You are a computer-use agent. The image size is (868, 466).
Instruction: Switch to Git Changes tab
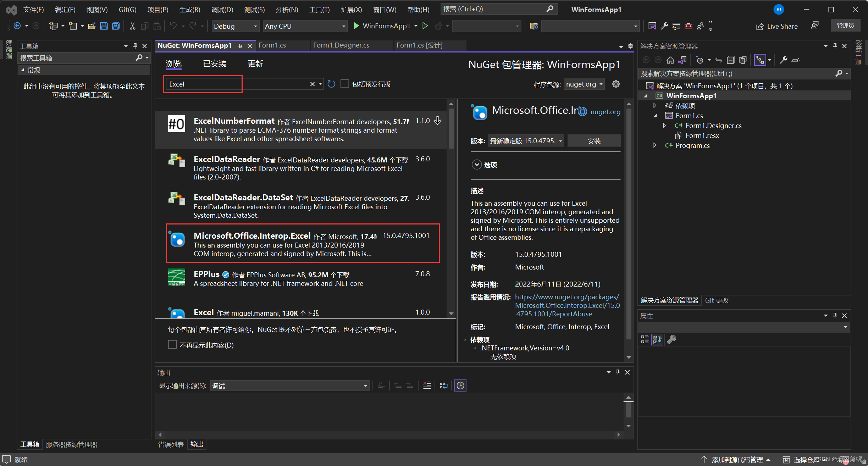[717, 300]
